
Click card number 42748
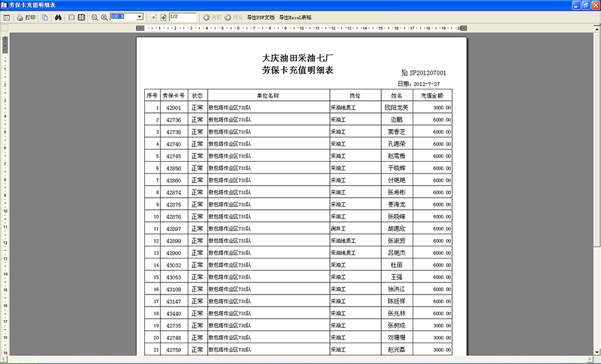click(174, 338)
